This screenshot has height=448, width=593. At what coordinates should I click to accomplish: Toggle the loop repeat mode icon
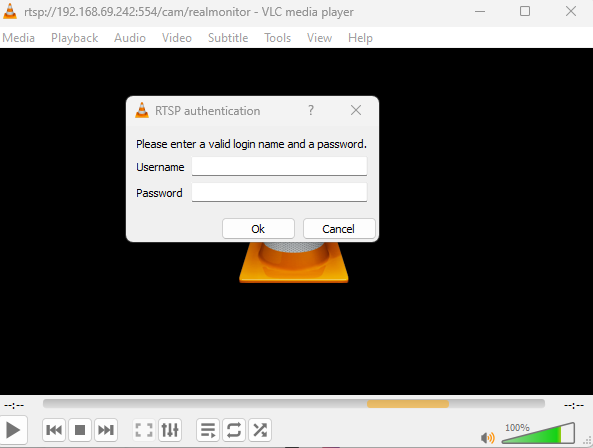tap(234, 430)
